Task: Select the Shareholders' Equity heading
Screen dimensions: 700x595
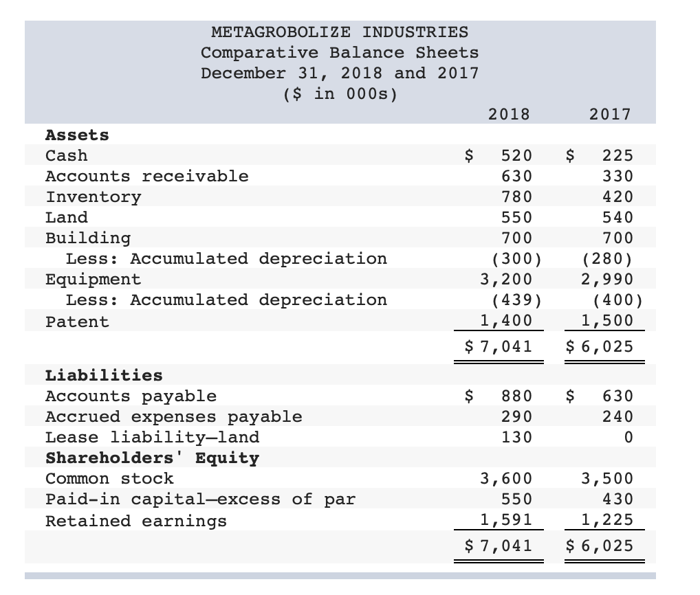Action: tap(152, 458)
